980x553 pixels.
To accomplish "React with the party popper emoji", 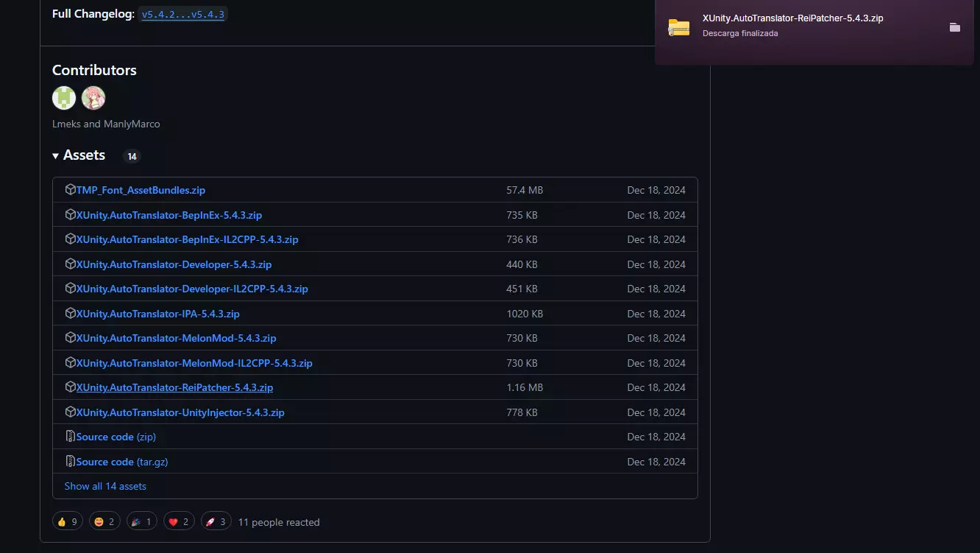I will 141,521.
